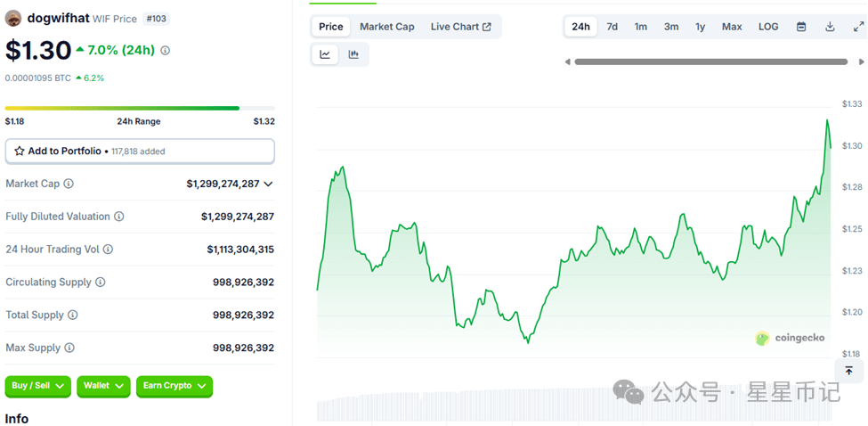Viewport: 868px width, 426px height.
Task: Select the 1m time range
Action: [x=640, y=27]
